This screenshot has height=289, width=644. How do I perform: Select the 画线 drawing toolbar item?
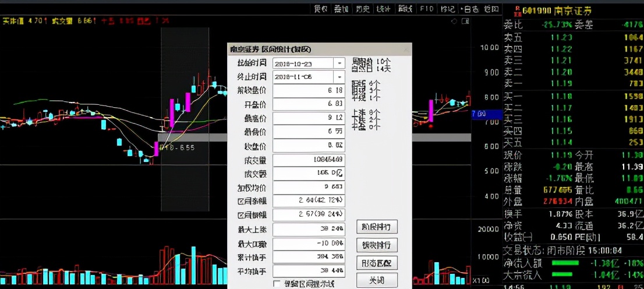click(405, 9)
